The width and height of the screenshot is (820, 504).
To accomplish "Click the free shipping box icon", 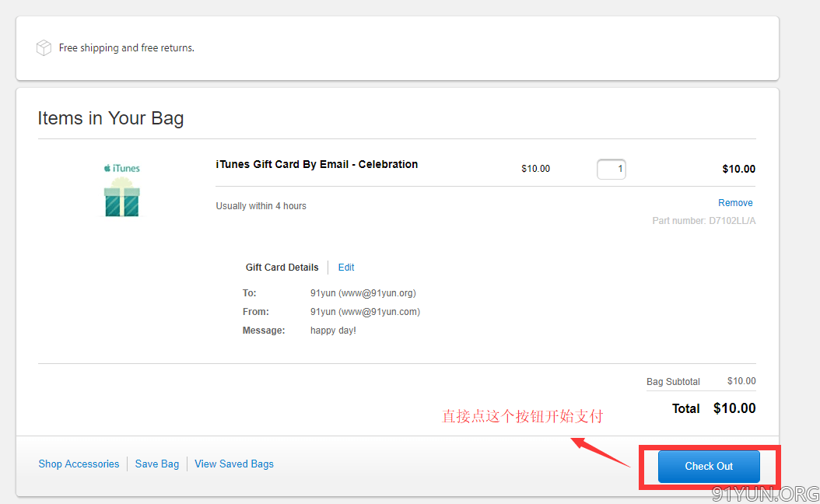I will pos(44,47).
